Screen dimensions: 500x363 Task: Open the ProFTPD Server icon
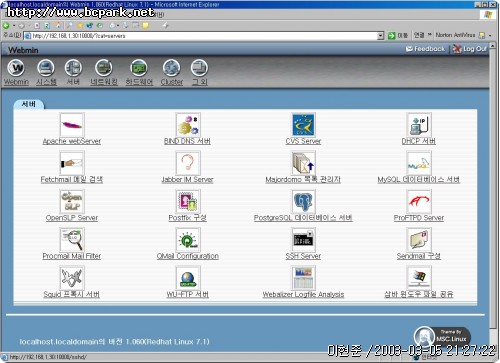click(x=419, y=201)
